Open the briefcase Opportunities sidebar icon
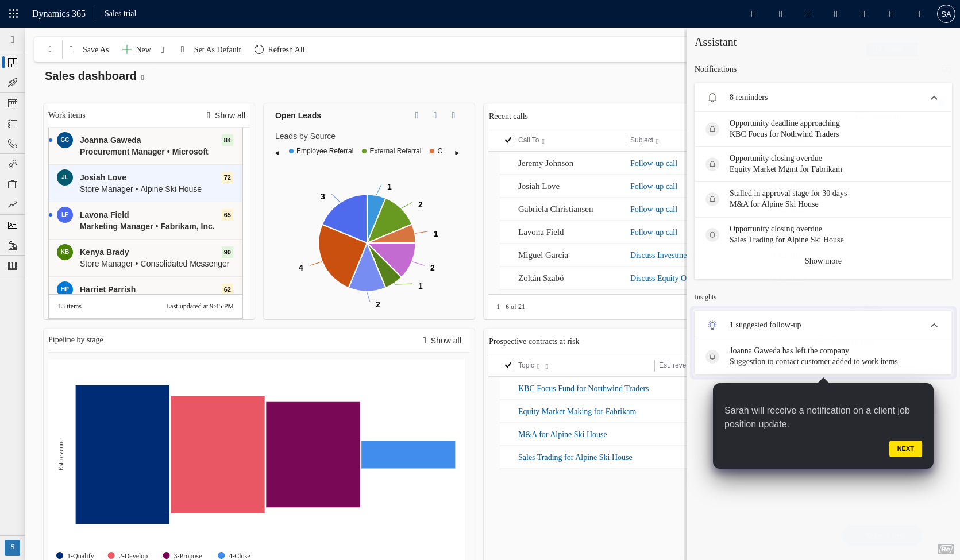This screenshot has width=960, height=560. [x=13, y=184]
